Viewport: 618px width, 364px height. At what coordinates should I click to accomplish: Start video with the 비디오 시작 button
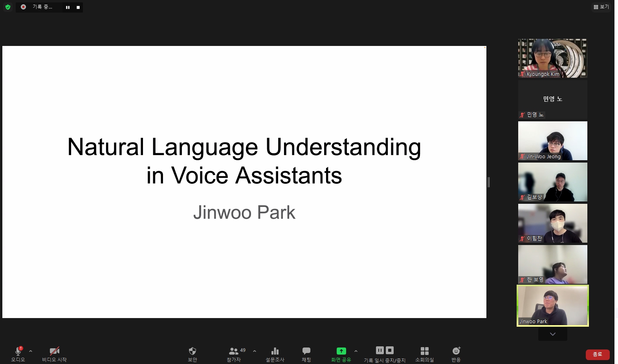[54, 354]
